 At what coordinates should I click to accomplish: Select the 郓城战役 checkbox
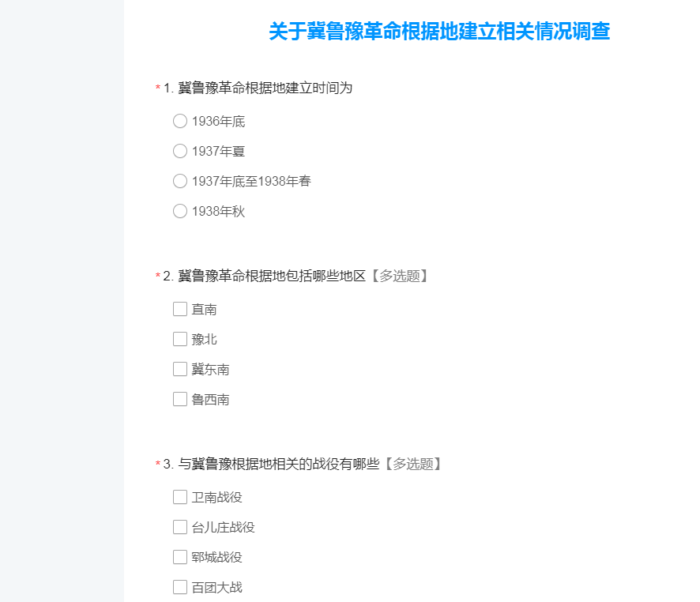point(180,557)
